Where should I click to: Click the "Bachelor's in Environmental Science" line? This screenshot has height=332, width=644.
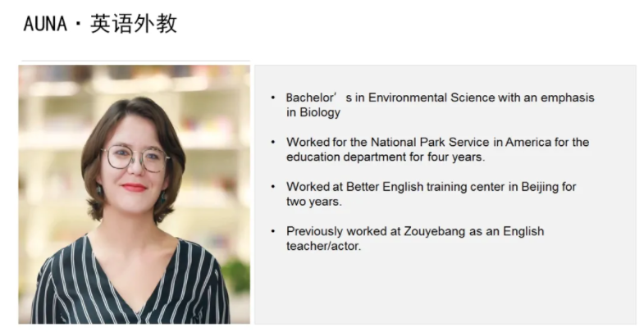(440, 98)
